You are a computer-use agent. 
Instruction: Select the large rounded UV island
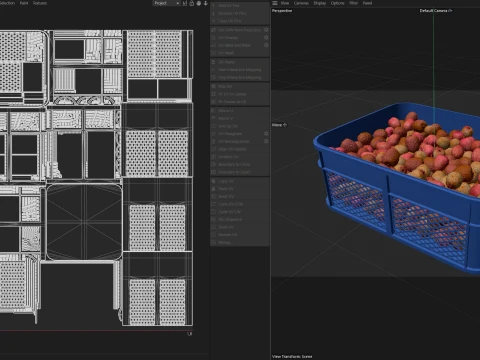pyautogui.click(x=84, y=222)
